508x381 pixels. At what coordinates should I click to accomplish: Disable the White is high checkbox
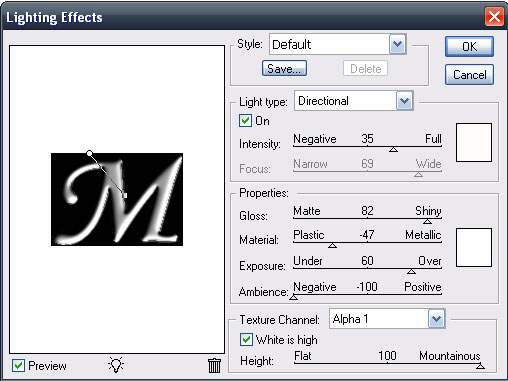[x=246, y=340]
